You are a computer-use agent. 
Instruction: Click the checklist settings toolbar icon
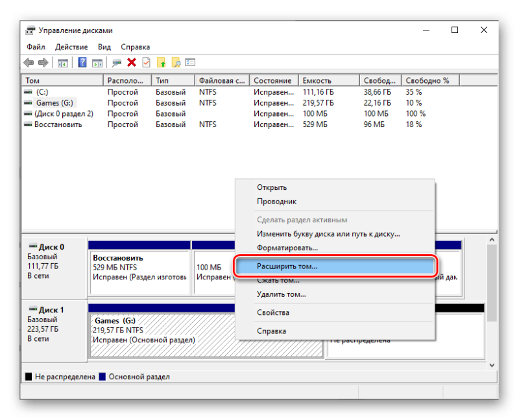coord(190,62)
